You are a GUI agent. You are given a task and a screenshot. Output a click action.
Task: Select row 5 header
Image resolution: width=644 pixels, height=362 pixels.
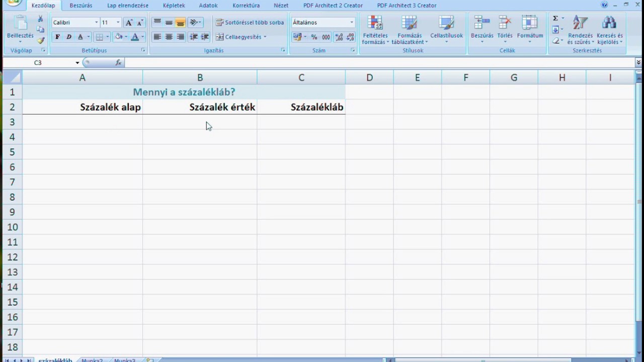tap(12, 152)
